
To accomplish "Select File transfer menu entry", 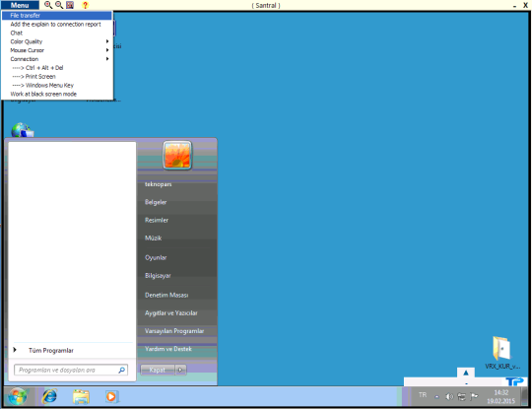I will pos(57,15).
